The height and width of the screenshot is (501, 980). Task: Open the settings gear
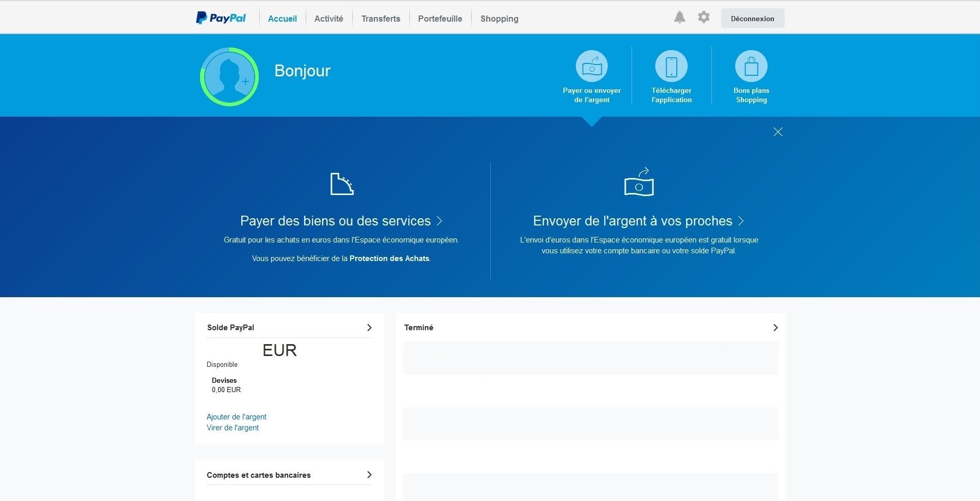(x=704, y=18)
